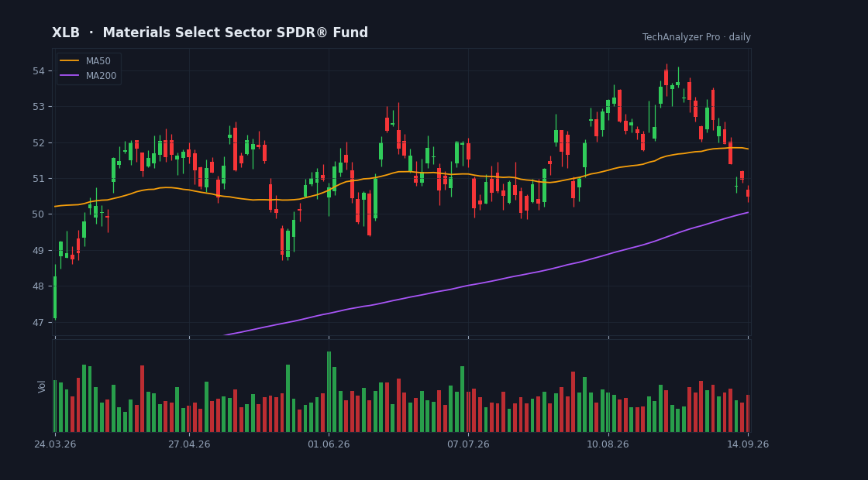Click the orange MA50 line swatch in legend
Screen dimensions: 868x480
(x=69, y=61)
